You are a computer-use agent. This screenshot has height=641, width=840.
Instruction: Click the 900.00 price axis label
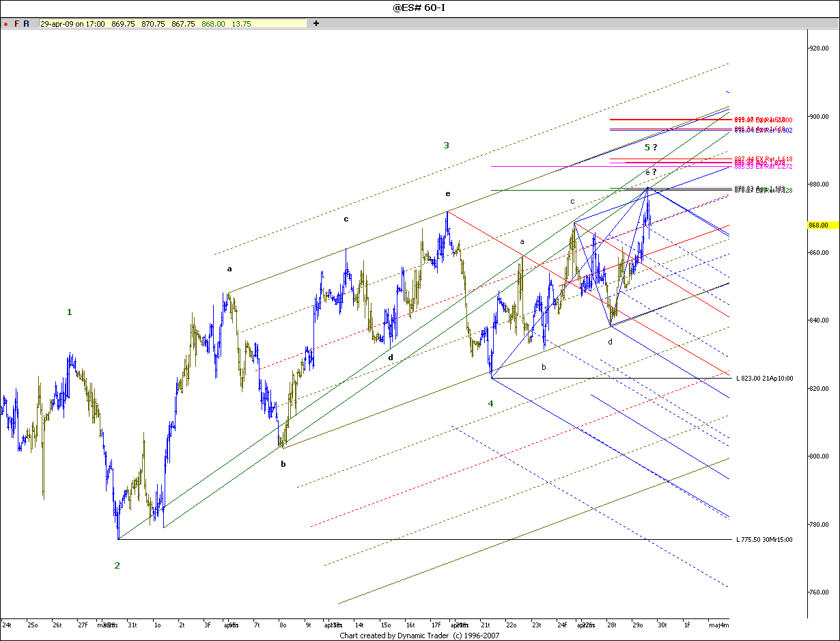pyautogui.click(x=818, y=116)
